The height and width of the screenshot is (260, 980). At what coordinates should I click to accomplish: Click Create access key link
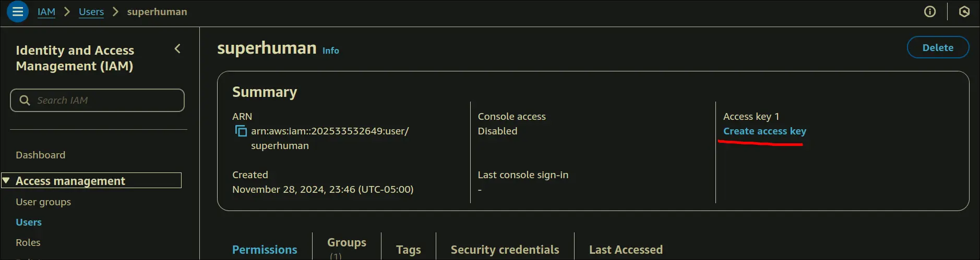click(x=764, y=131)
